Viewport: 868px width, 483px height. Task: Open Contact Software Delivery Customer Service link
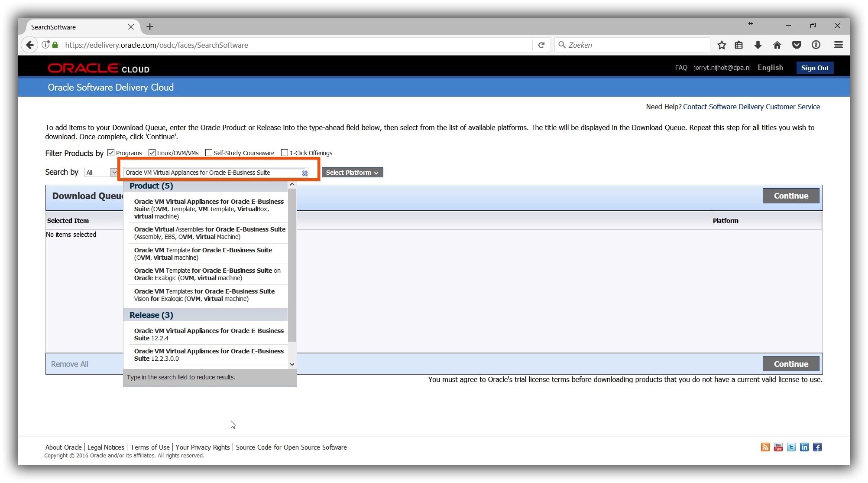click(751, 107)
